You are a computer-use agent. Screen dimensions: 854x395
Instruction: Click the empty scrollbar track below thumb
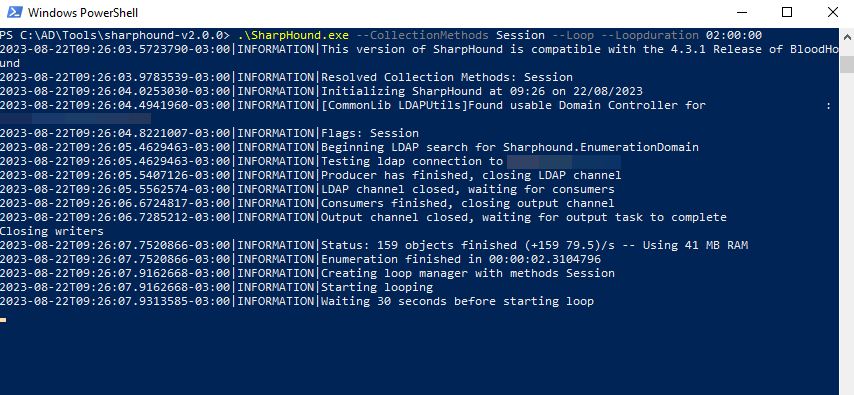(x=847, y=229)
